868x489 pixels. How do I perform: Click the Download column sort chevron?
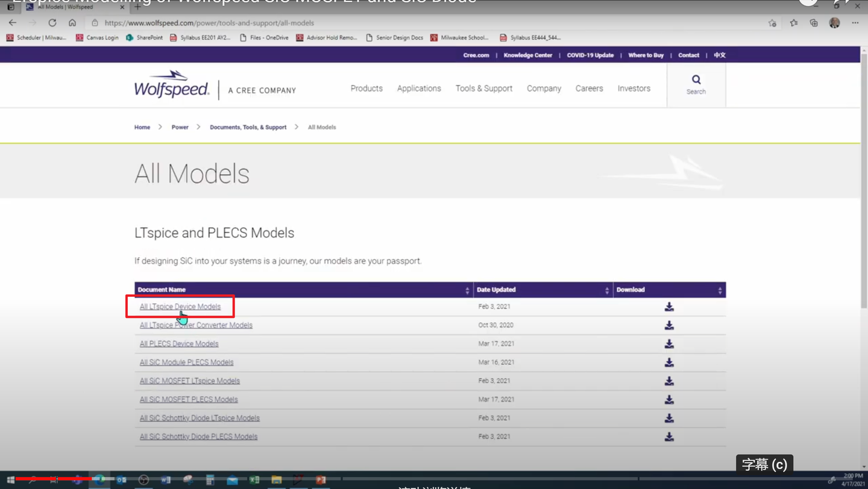pyautogui.click(x=719, y=290)
